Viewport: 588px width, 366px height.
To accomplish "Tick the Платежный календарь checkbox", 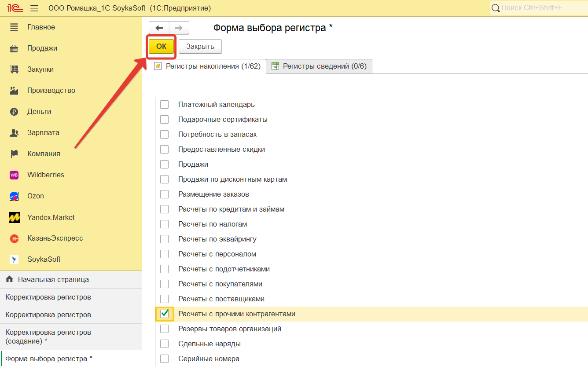I will click(x=164, y=105).
